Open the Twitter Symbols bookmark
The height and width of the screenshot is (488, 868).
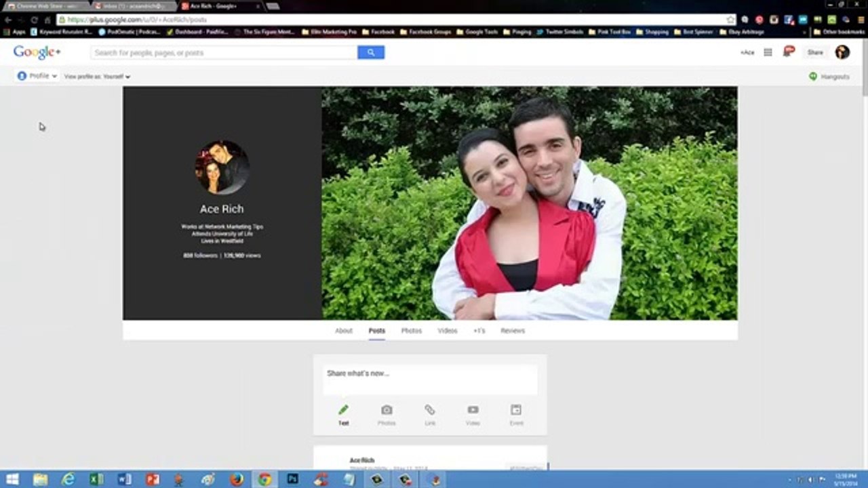click(559, 32)
